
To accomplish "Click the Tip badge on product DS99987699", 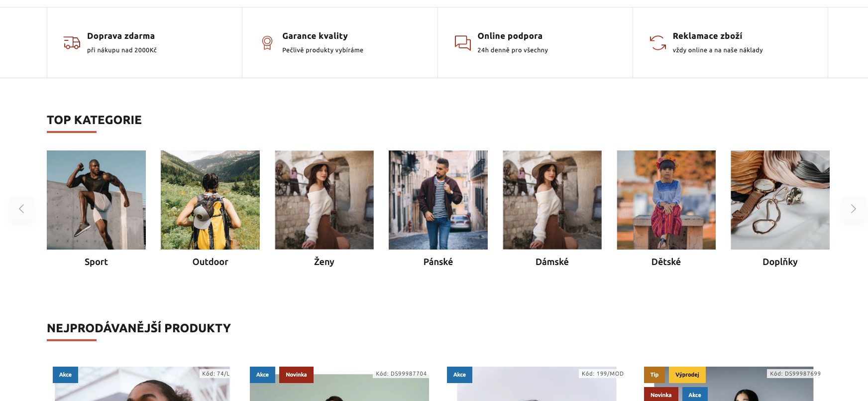I will pos(654,375).
